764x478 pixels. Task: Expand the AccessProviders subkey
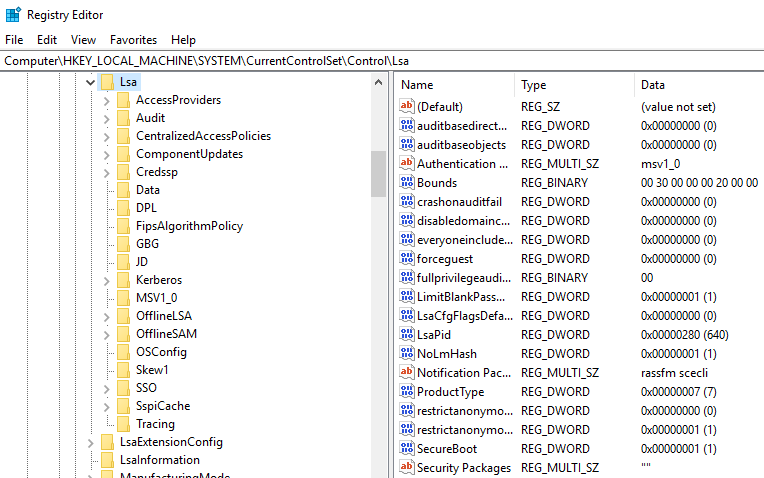pyautogui.click(x=107, y=100)
